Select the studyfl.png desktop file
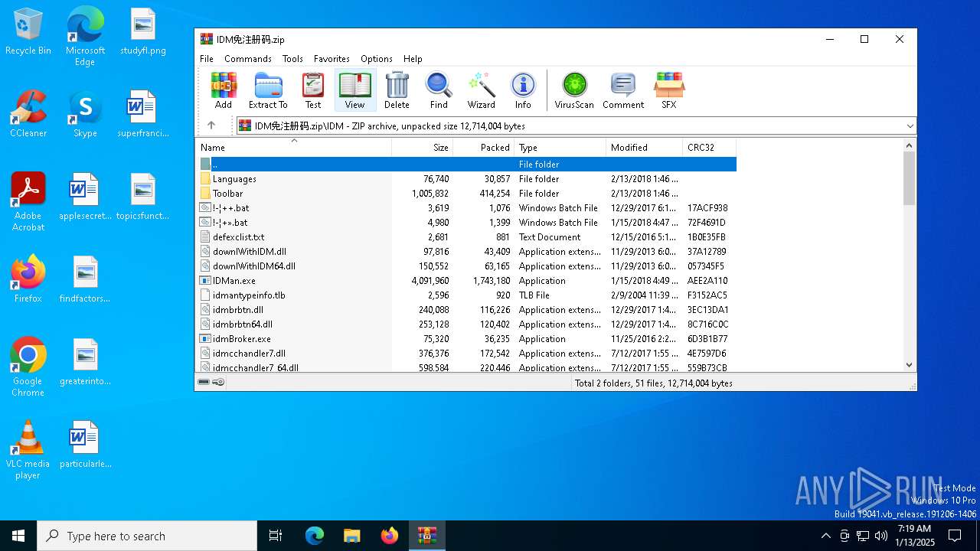The width and height of the screenshot is (980, 551). click(143, 32)
